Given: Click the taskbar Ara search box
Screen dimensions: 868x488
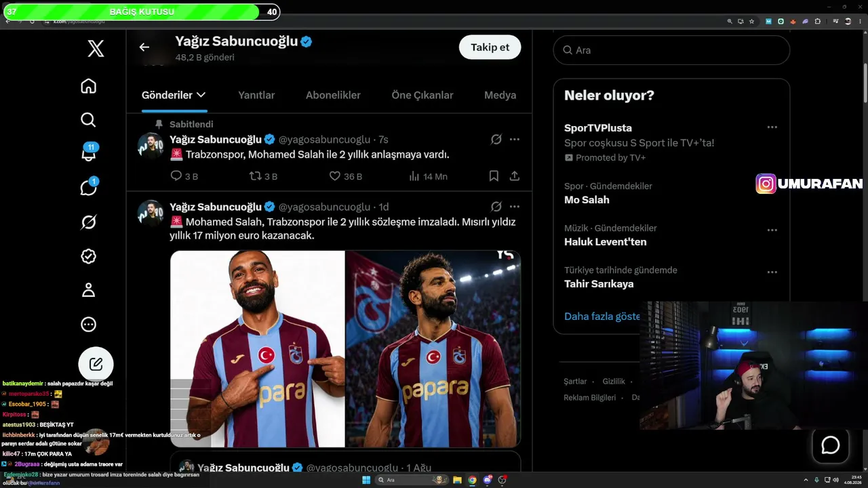Looking at the screenshot, I should click(x=412, y=480).
